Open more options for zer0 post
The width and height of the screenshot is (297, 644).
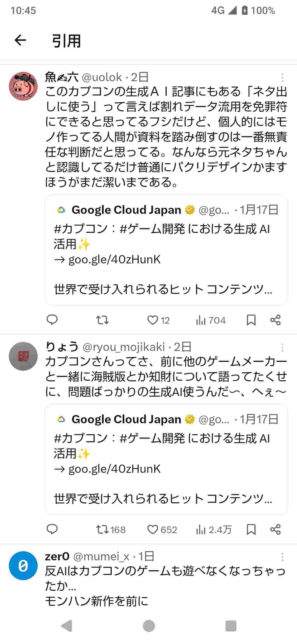pos(282,557)
